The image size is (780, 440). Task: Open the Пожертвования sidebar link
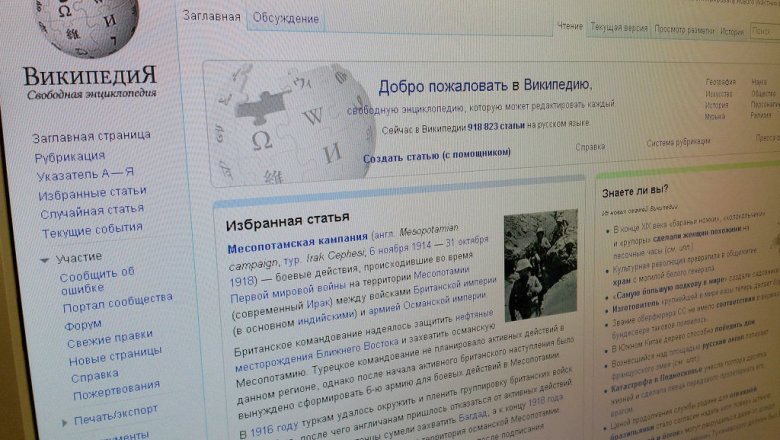116,390
